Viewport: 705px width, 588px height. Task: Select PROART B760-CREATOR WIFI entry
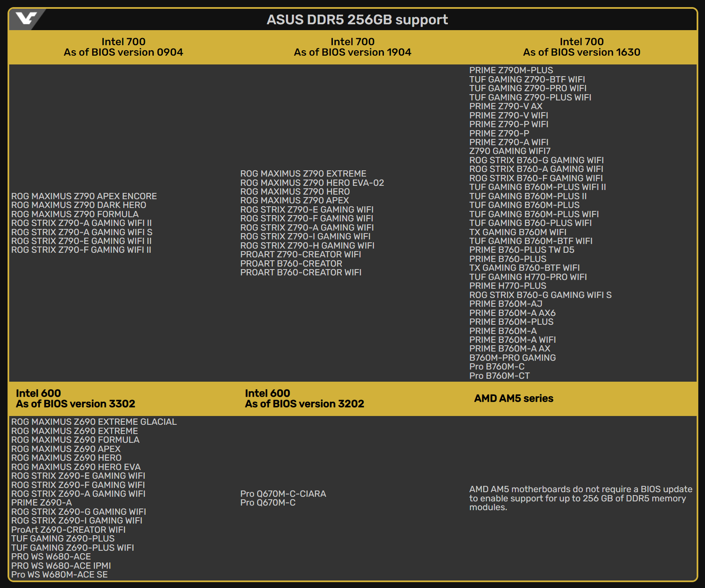301,272
